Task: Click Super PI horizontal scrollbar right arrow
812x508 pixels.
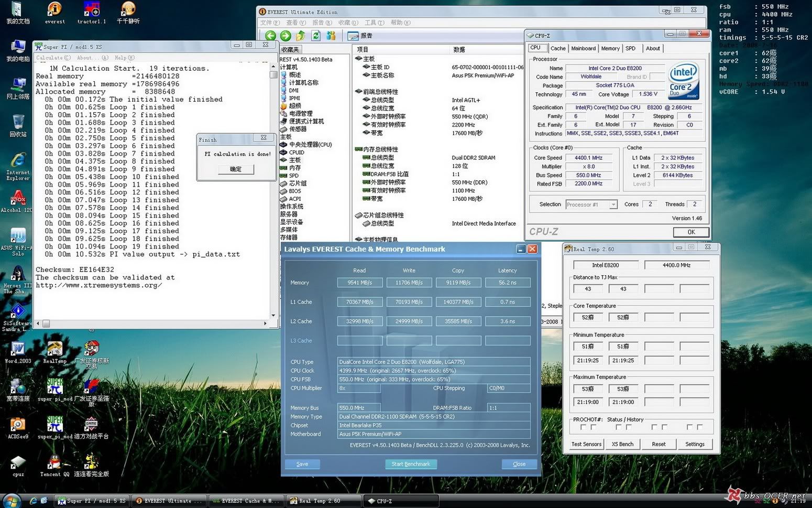Action: (266, 323)
